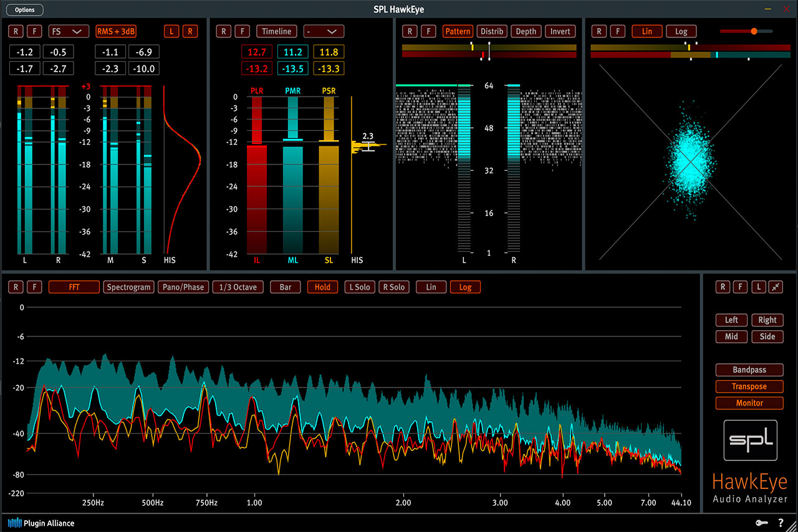
Task: Click the SPL logo box
Action: click(750, 440)
